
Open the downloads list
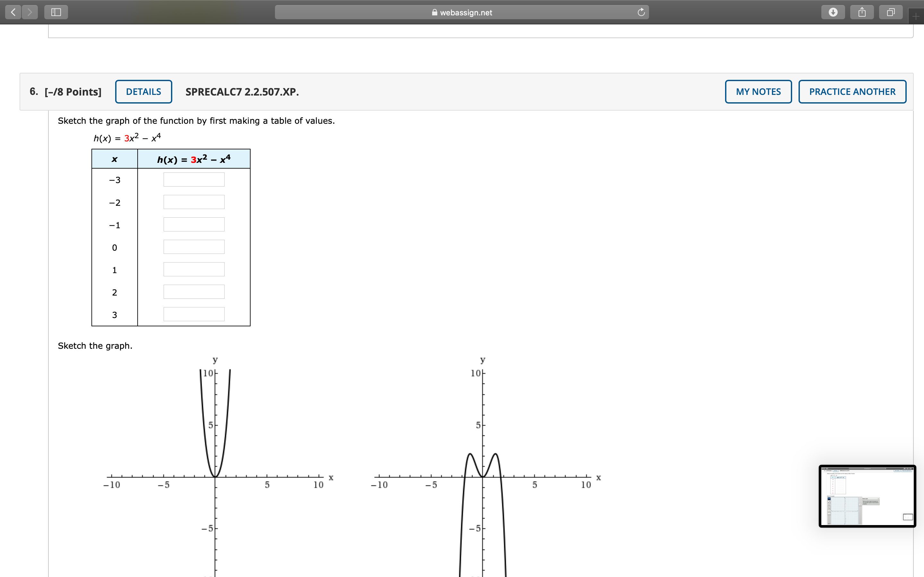click(833, 12)
